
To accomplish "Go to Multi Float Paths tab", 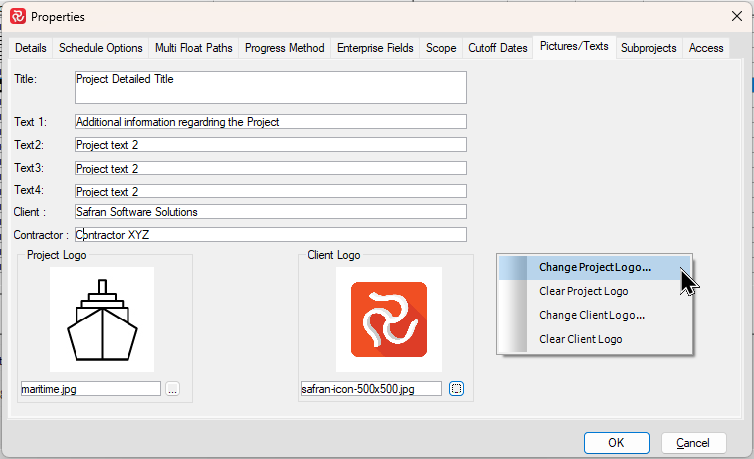I will point(194,48).
